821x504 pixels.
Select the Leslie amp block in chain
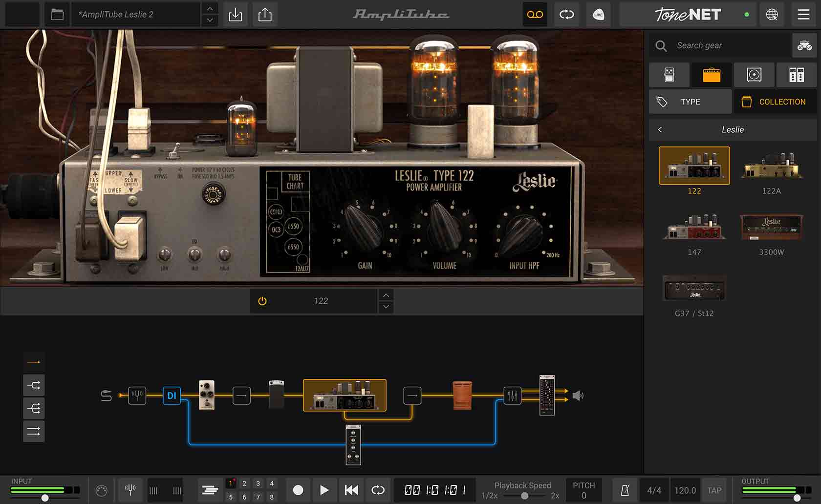[345, 395]
